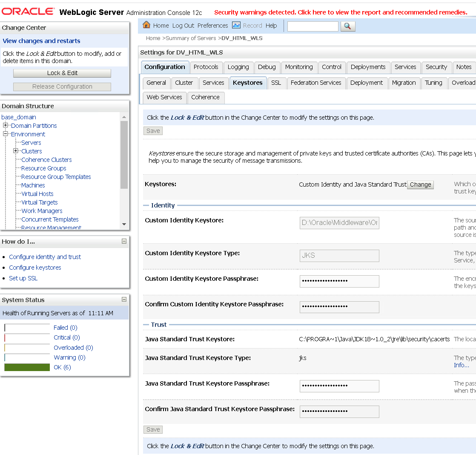476x455 pixels.
Task: Click the Oracle logo
Action: 28,12
